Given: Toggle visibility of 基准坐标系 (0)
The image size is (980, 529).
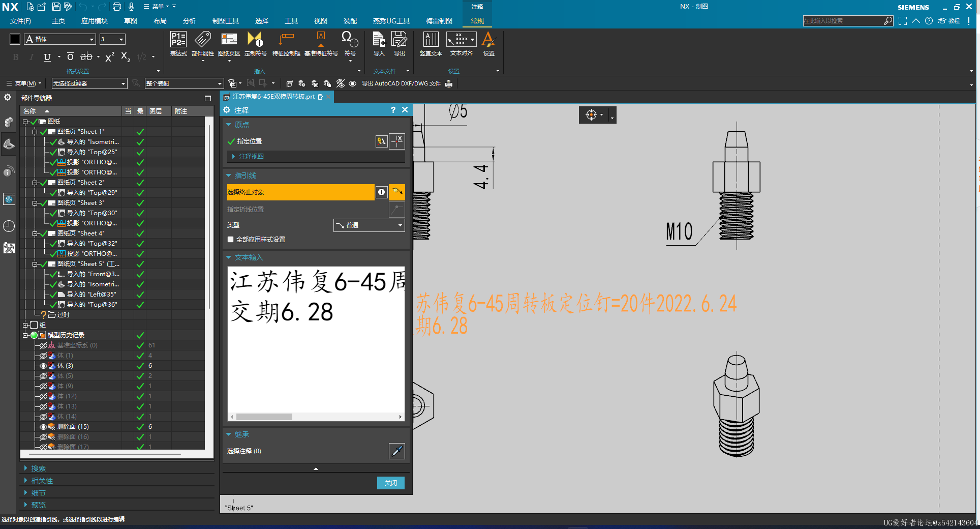Looking at the screenshot, I should click(x=43, y=345).
